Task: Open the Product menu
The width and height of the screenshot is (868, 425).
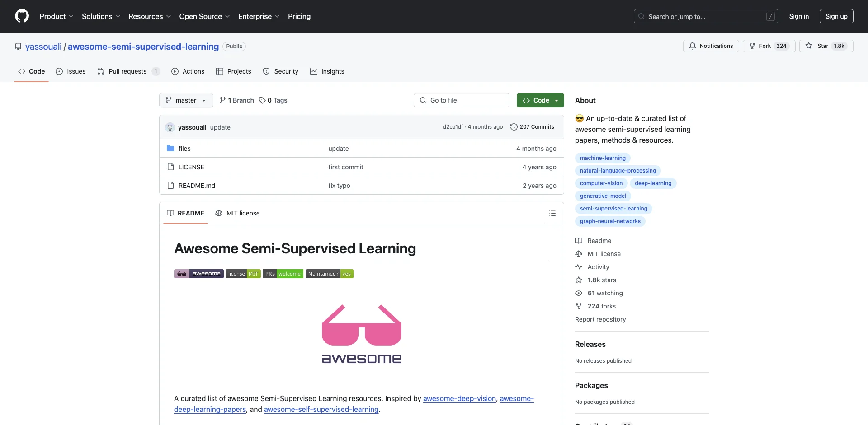Action: [x=57, y=16]
